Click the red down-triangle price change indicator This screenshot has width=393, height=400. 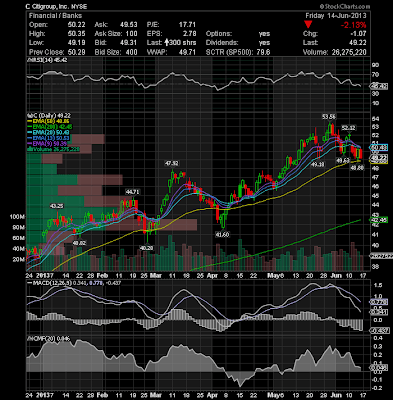308,25
